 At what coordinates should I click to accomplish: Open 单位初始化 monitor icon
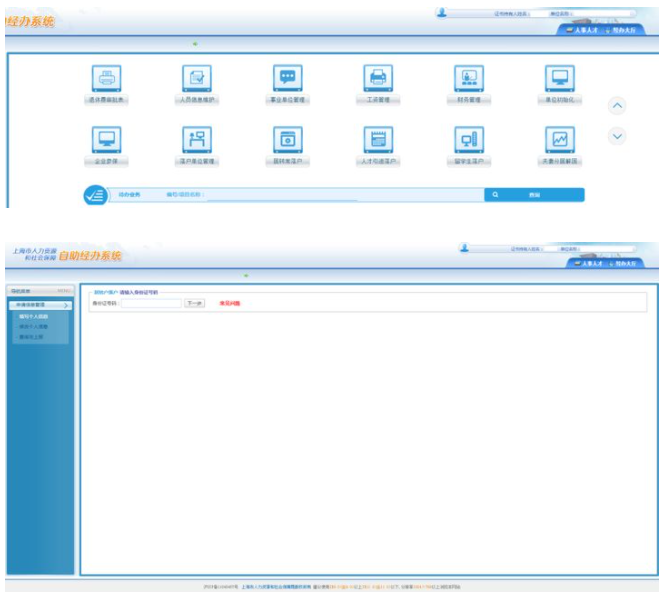[560, 78]
